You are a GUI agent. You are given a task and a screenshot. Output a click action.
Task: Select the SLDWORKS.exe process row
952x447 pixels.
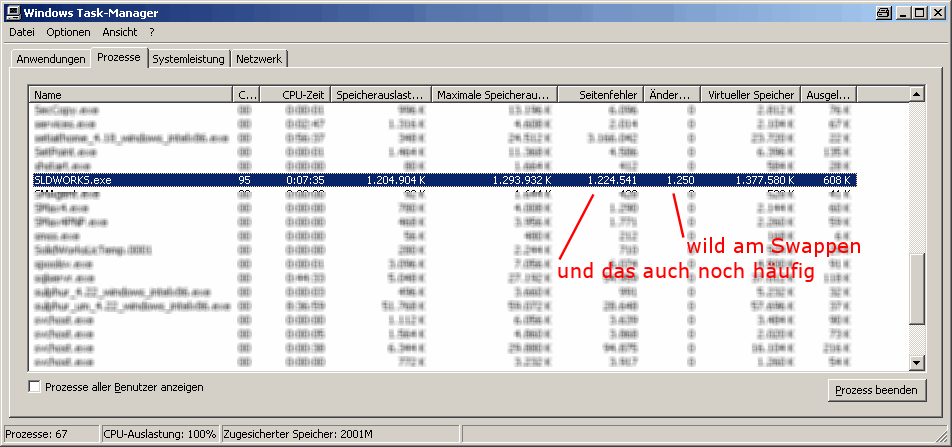pos(443,180)
